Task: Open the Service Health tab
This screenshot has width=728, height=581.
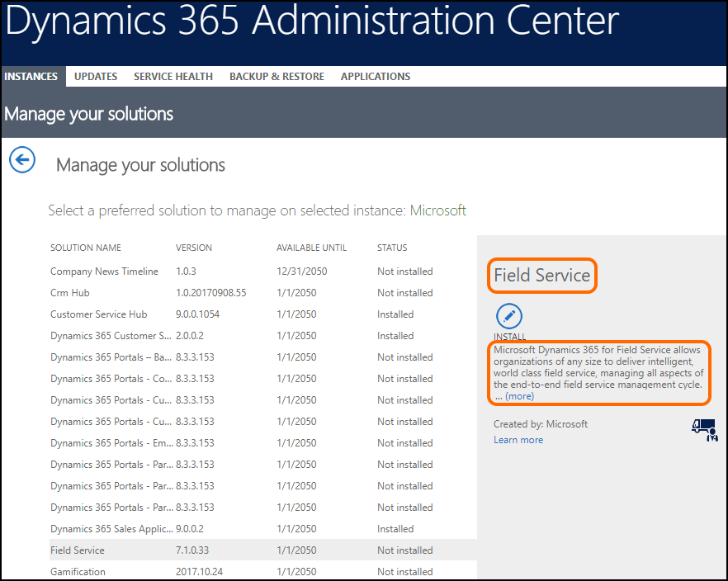Action: [x=173, y=76]
